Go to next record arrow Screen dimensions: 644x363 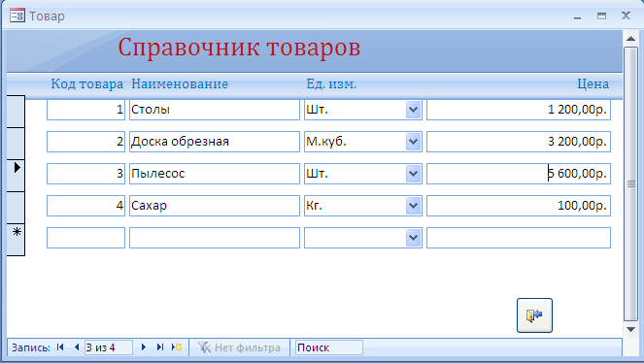144,347
